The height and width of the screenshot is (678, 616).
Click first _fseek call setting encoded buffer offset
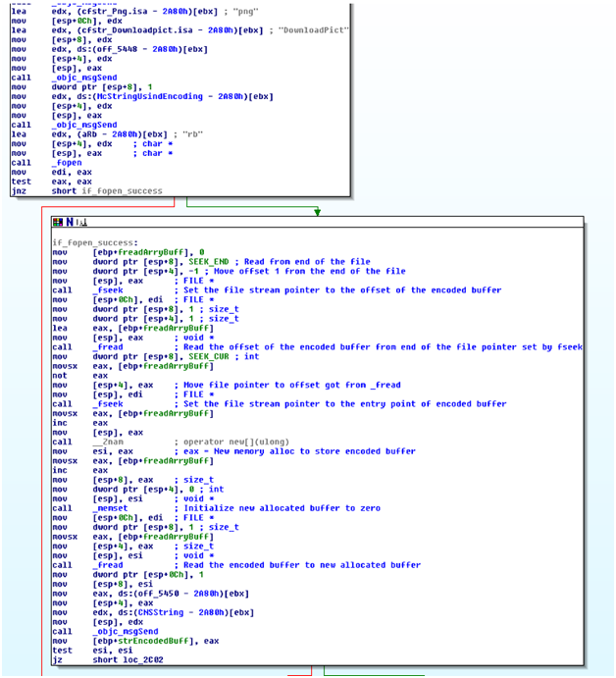click(277, 290)
